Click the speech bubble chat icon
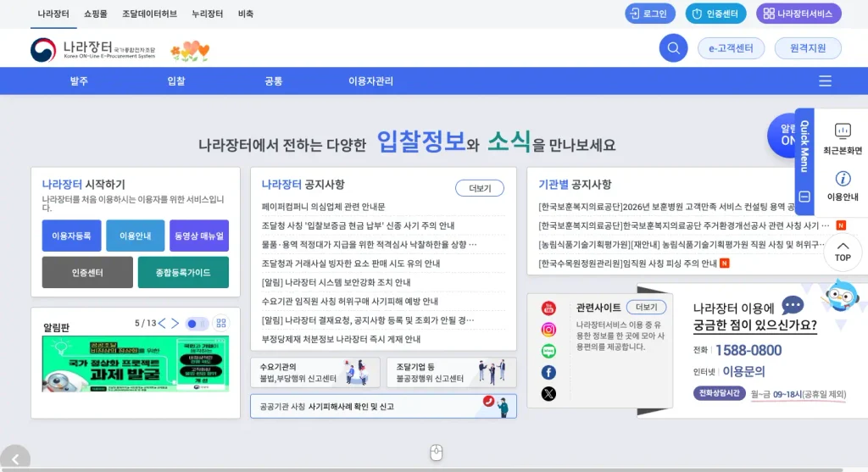Image resolution: width=868 pixels, height=472 pixels. coord(793,305)
